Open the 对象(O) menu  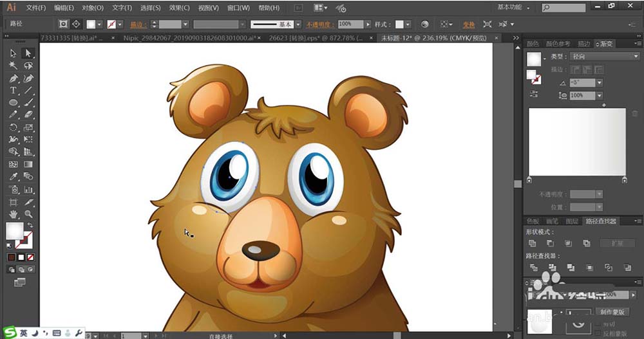tap(93, 8)
